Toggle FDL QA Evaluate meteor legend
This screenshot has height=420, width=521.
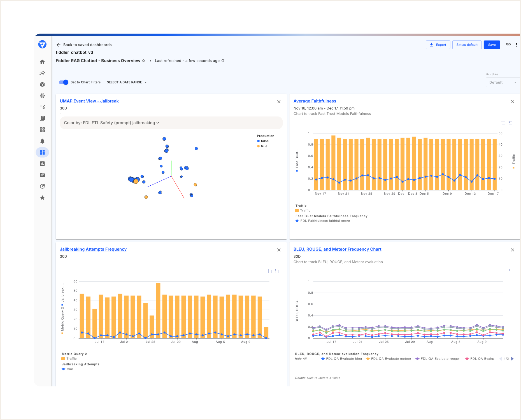click(389, 359)
